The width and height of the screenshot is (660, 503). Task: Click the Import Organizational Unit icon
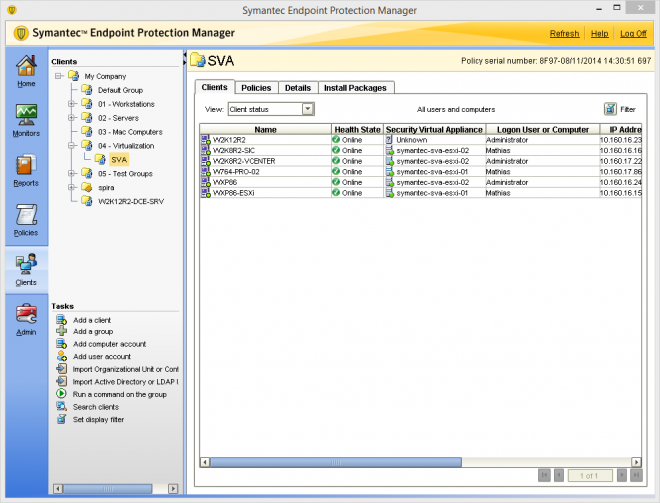click(x=61, y=369)
